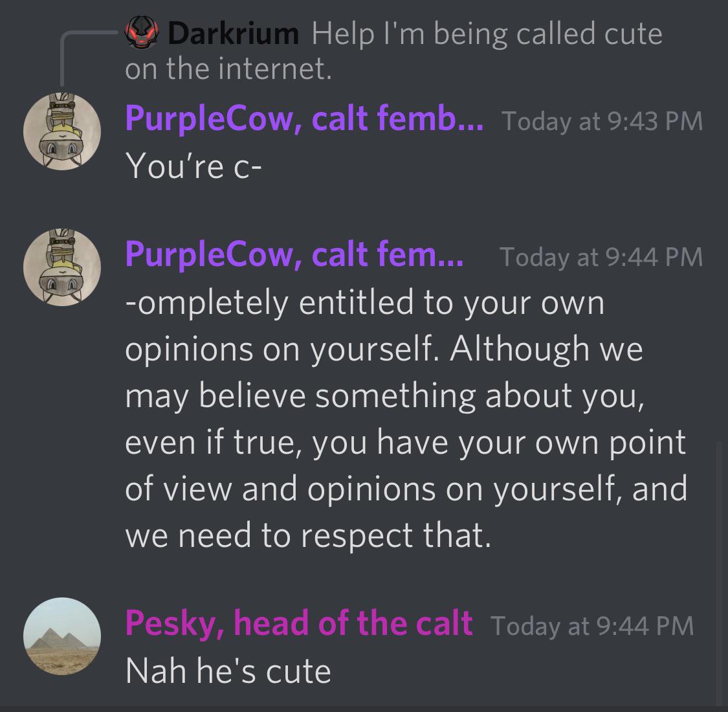Image resolution: width=728 pixels, height=712 pixels.
Task: Click Darkrium's small reply avatar icon
Action: 142,32
